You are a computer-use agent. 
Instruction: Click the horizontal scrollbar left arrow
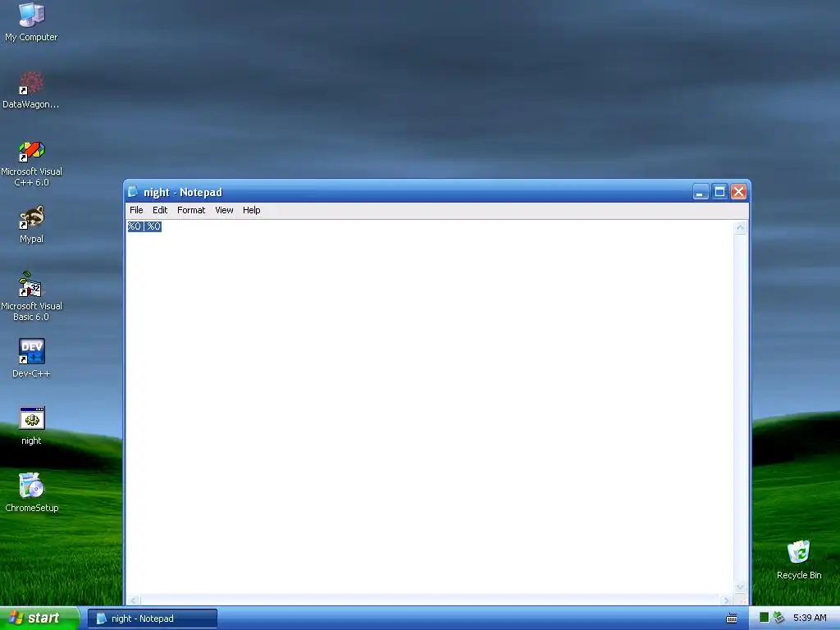click(134, 600)
